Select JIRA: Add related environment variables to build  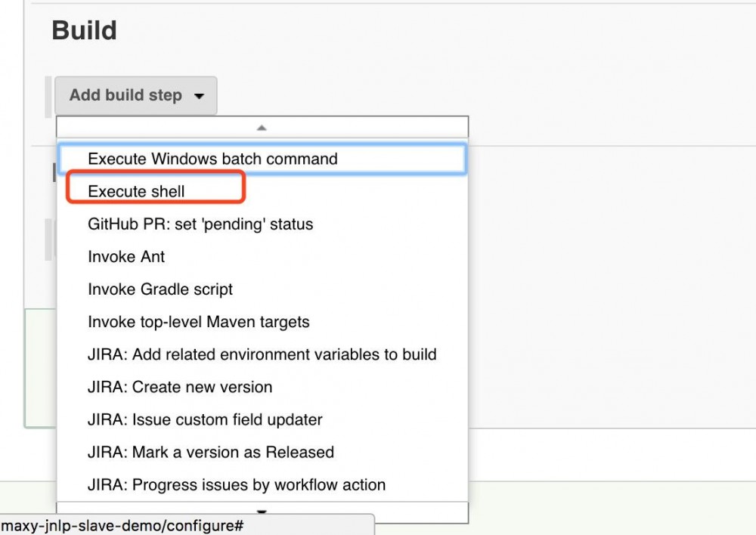click(x=262, y=354)
